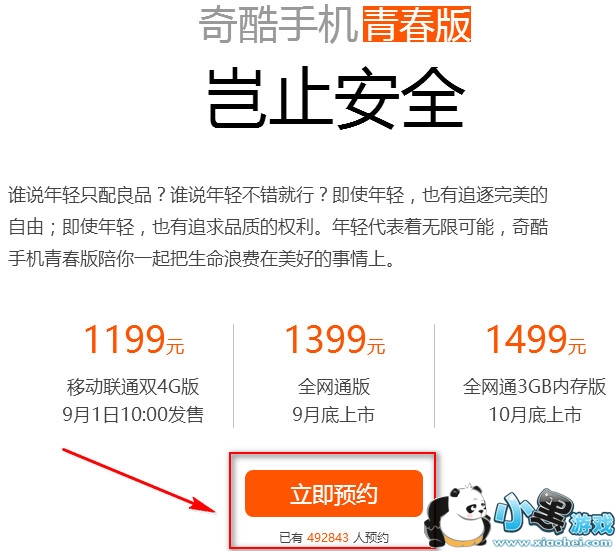616x551 pixels.
Task: Select the 全网通3GB内存版 option text
Action: [535, 387]
